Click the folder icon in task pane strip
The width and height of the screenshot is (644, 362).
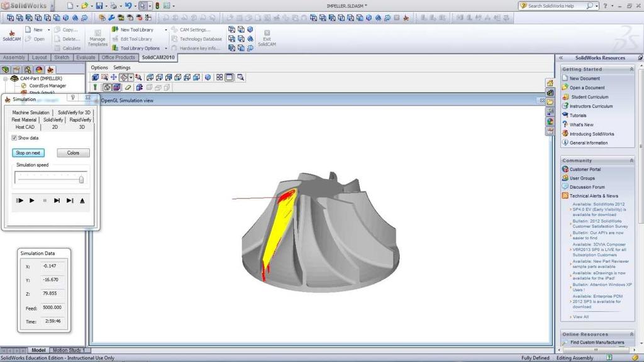tap(550, 102)
